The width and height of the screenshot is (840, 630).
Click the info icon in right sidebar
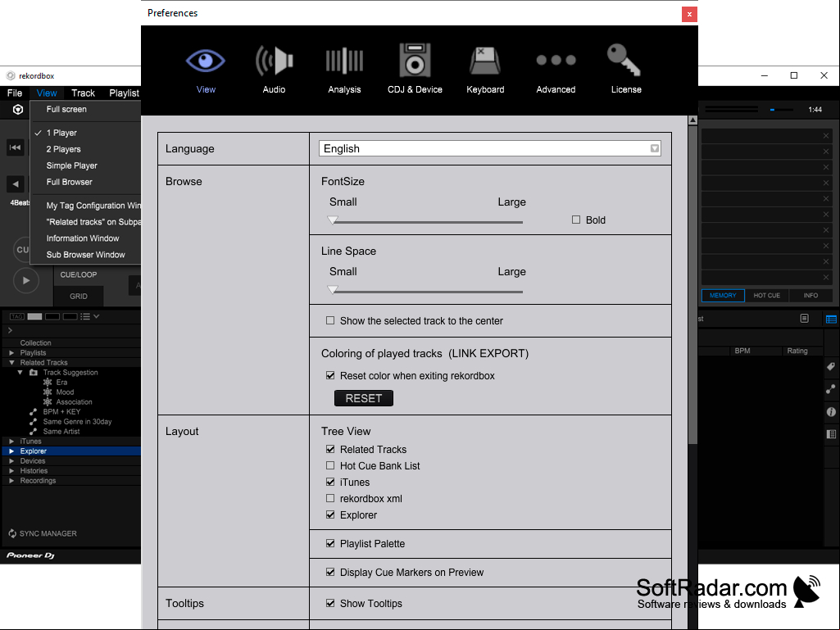pyautogui.click(x=831, y=412)
